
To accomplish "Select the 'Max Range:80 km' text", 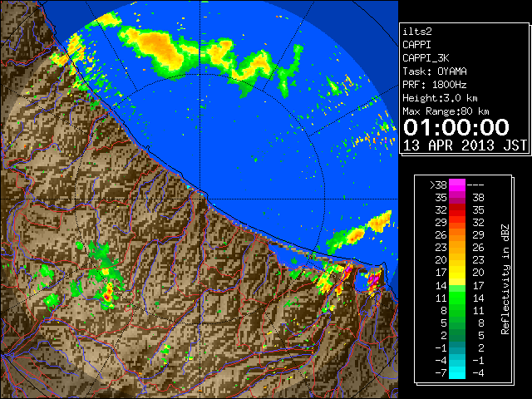I will pyautogui.click(x=446, y=111).
